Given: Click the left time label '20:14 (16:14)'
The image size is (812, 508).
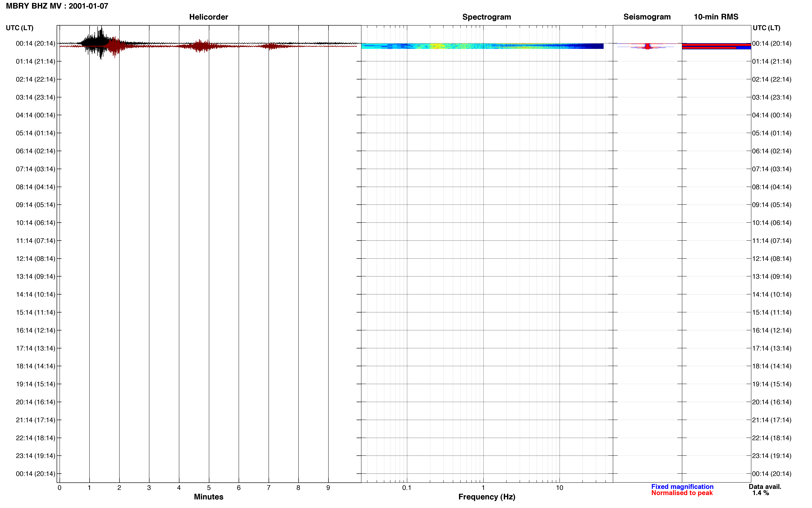Looking at the screenshot, I should pos(36,402).
